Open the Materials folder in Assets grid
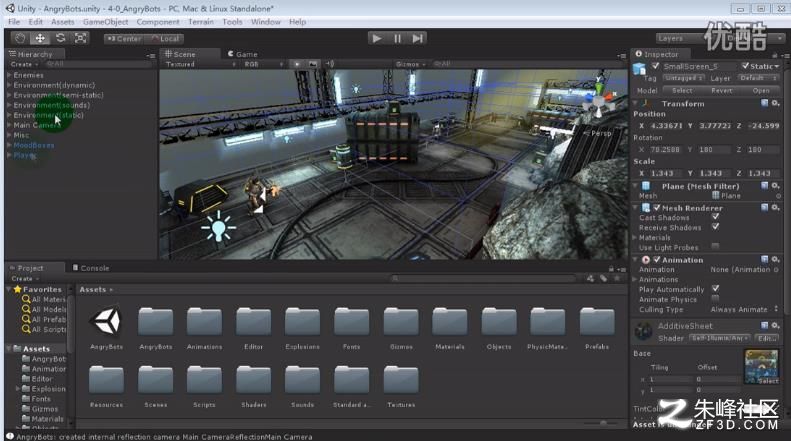This screenshot has width=791, height=441. [x=449, y=321]
